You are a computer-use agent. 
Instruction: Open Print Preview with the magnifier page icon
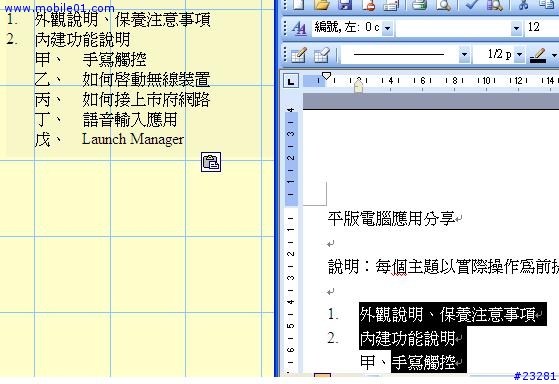[443, 4]
